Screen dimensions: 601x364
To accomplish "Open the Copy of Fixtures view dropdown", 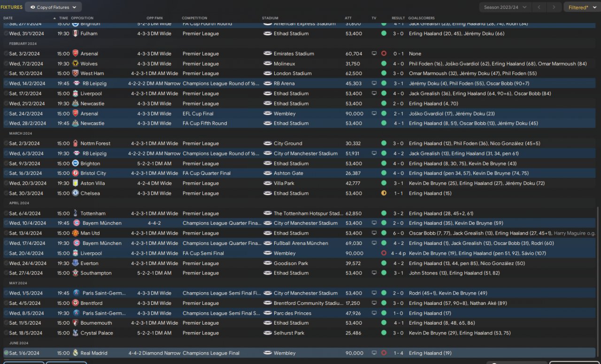I will (54, 7).
